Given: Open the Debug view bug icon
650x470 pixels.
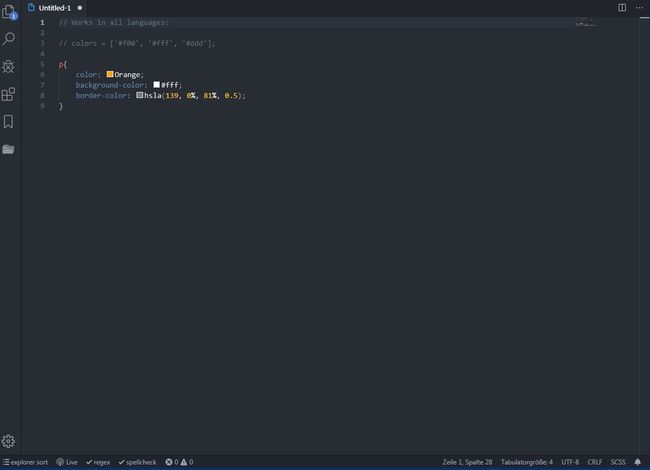Looking at the screenshot, I should [9, 66].
